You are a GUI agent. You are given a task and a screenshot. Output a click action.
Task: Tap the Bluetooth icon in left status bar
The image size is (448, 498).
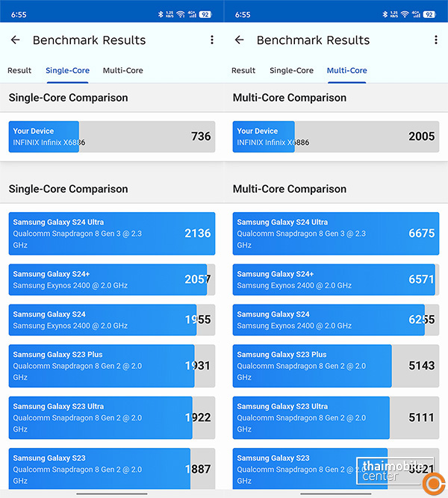(x=161, y=14)
